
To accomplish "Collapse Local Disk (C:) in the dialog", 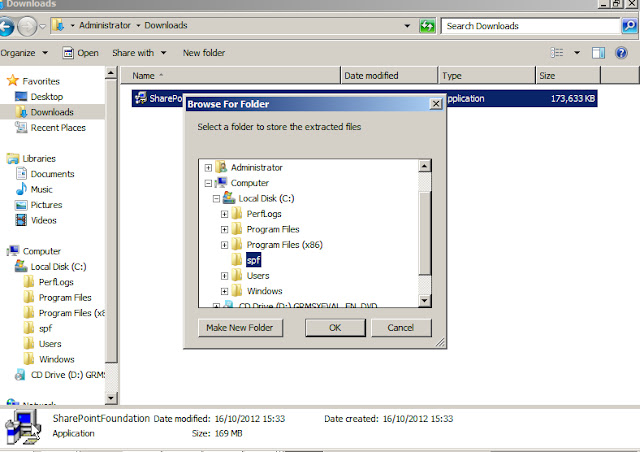I will pyautogui.click(x=216, y=199).
